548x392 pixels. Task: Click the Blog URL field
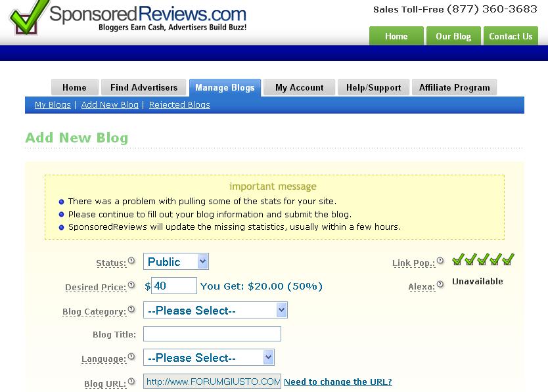click(212, 381)
